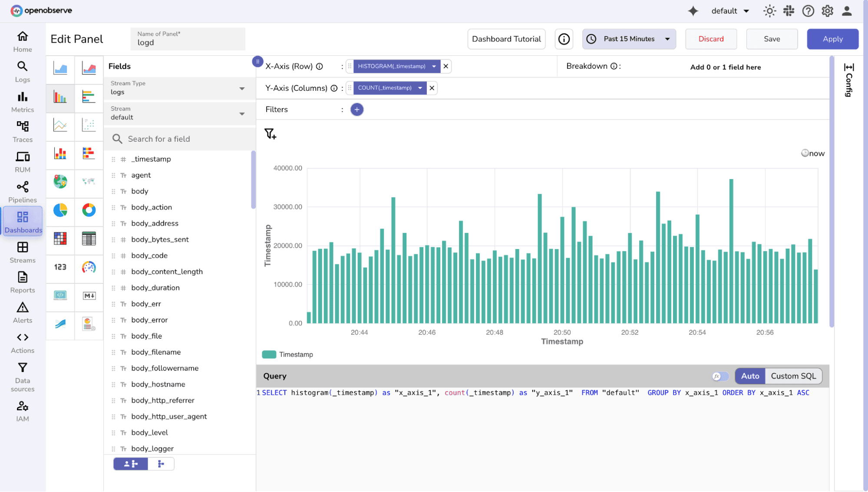This screenshot has height=492, width=868.
Task: Open the Traces section in the sidebar
Action: [22, 131]
